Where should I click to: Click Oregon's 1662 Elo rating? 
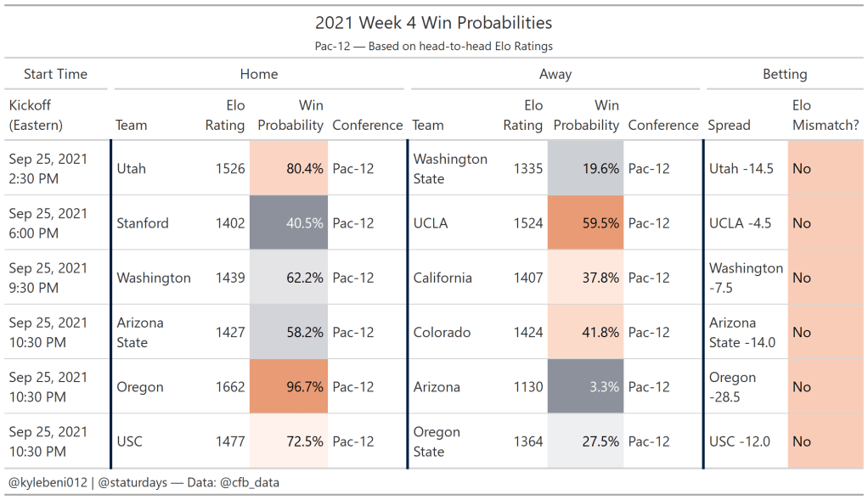pyautogui.click(x=230, y=387)
